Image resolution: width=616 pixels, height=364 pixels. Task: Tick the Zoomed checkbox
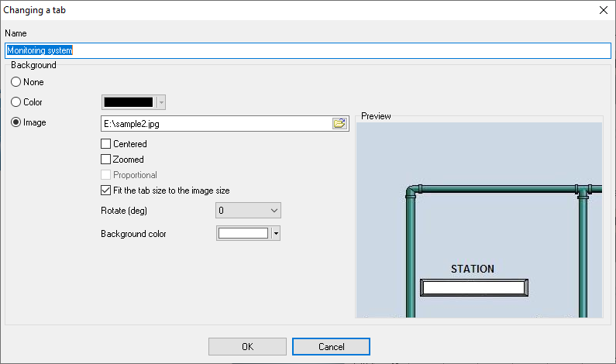[106, 160]
